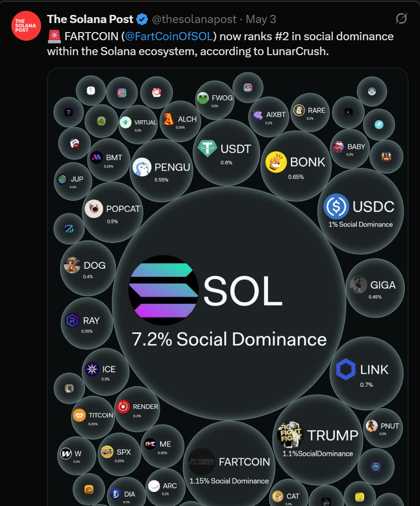Click the USDT 0.6% value
This screenshot has width=420, height=506.
tap(226, 163)
